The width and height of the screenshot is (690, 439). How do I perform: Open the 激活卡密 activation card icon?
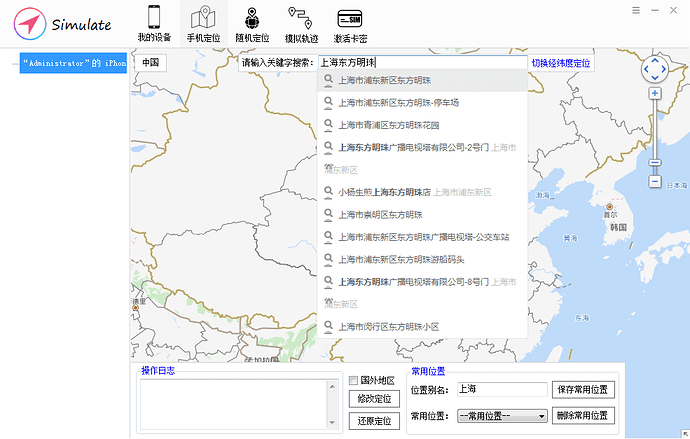pos(349,25)
